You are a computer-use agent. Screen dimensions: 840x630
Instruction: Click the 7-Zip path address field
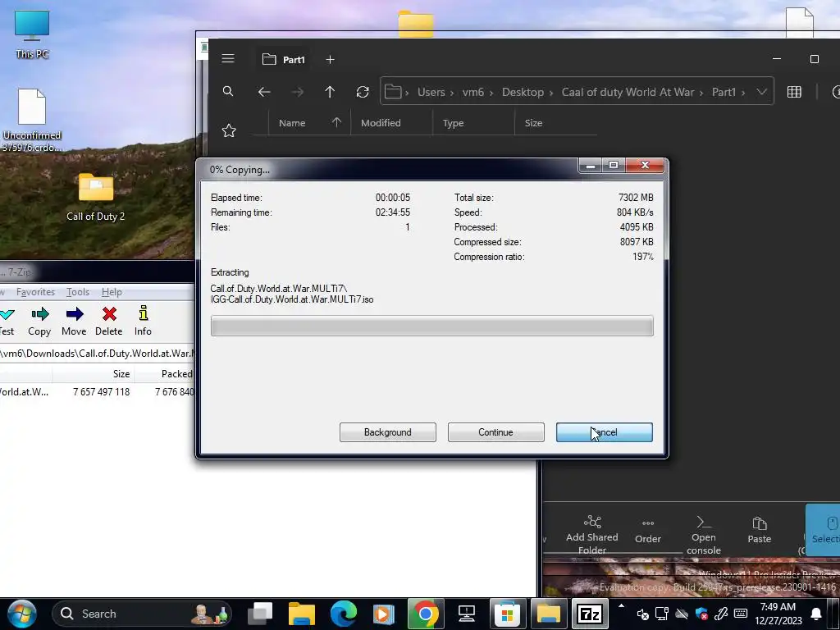tap(97, 354)
